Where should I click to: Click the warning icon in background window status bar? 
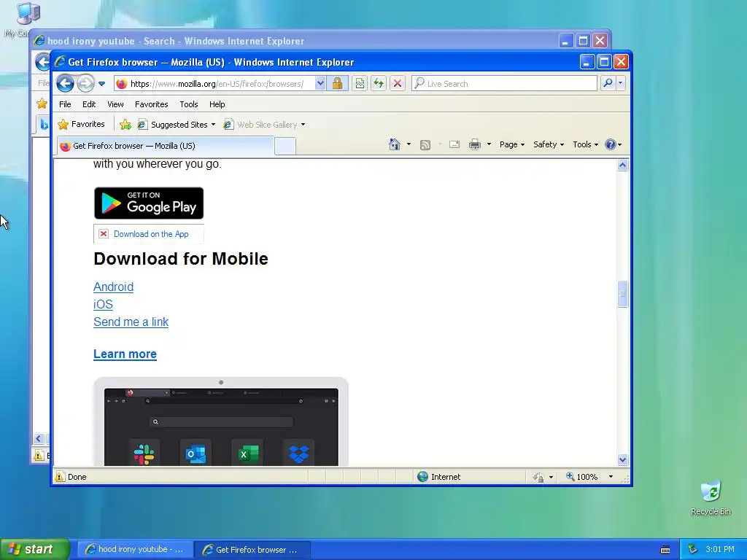pyautogui.click(x=39, y=456)
